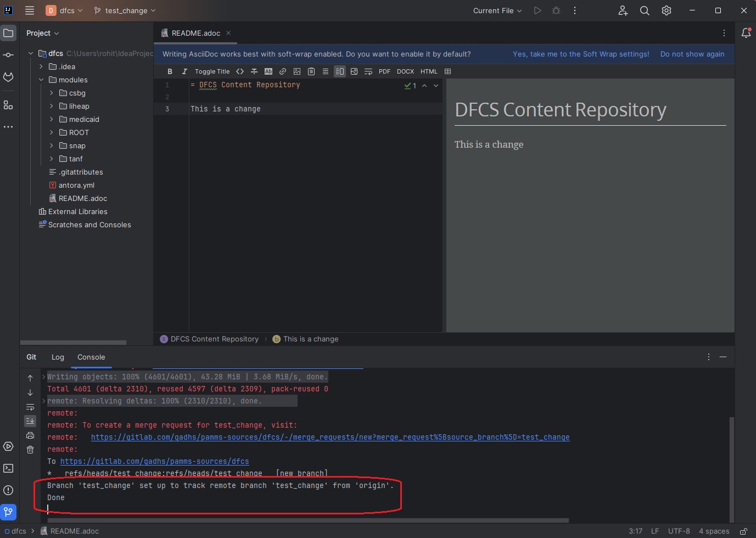Viewport: 756px width, 538px height.
Task: Export document as DOCX
Action: (405, 71)
